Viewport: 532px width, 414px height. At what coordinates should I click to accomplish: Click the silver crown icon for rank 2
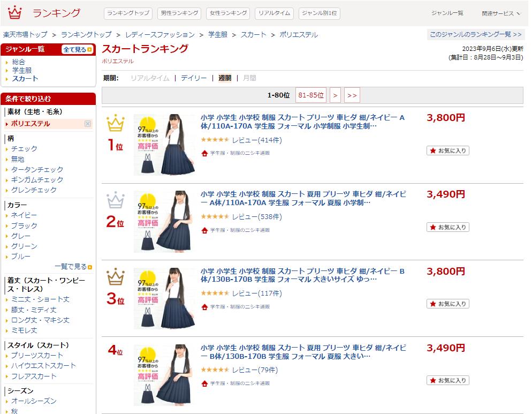(x=116, y=200)
